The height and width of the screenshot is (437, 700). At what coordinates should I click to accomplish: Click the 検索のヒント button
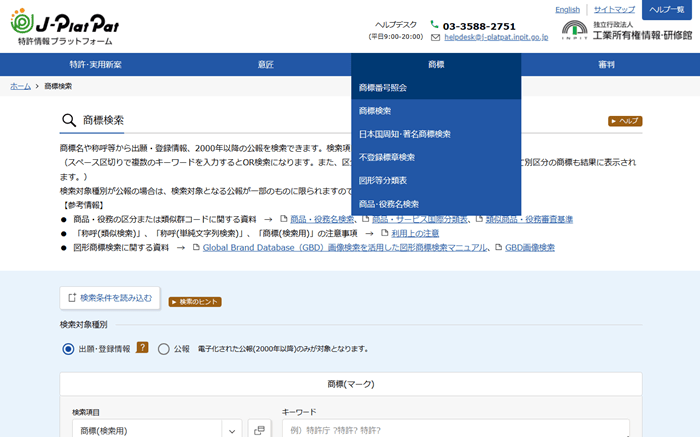pyautogui.click(x=195, y=302)
